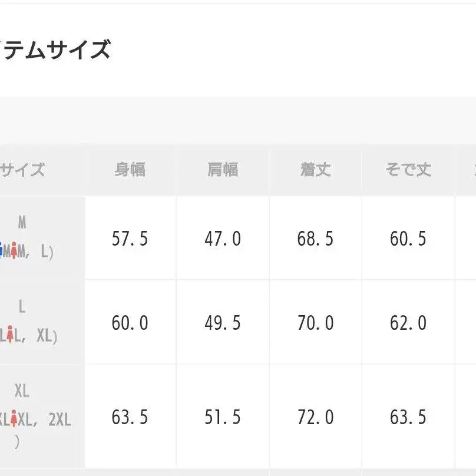Click the 49.5 shoulder width cell

223,323
